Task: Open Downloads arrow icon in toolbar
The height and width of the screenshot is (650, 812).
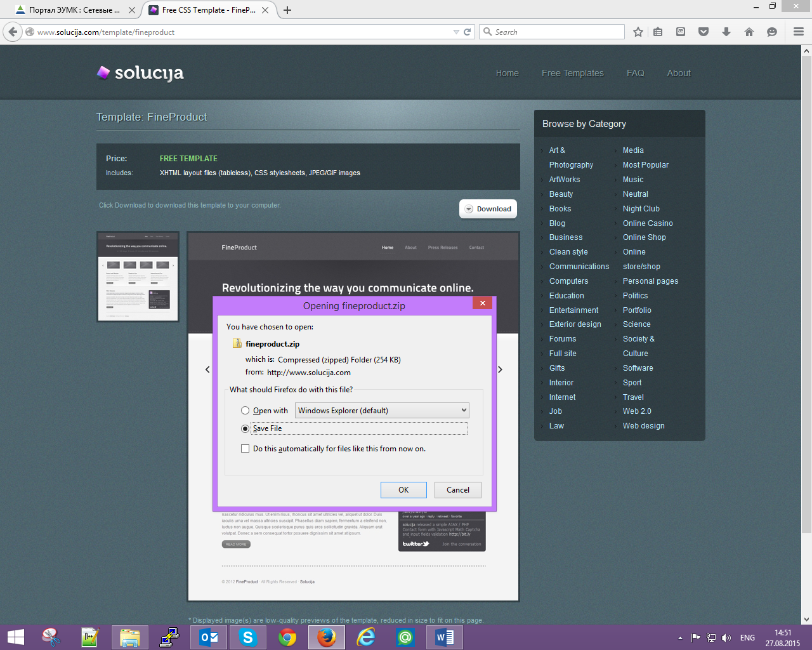Action: [x=726, y=32]
